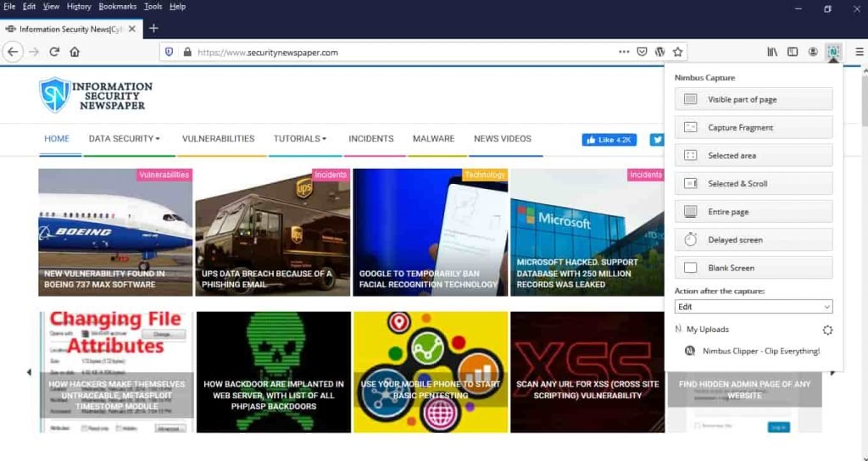Click previous carousel arrow on tutorials row
The image size is (868, 461).
(29, 373)
